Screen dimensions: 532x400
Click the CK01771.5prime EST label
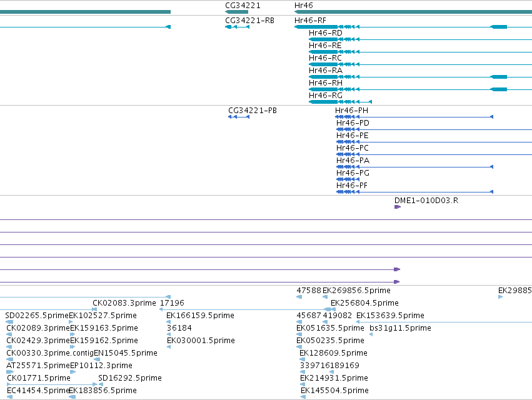click(x=39, y=378)
